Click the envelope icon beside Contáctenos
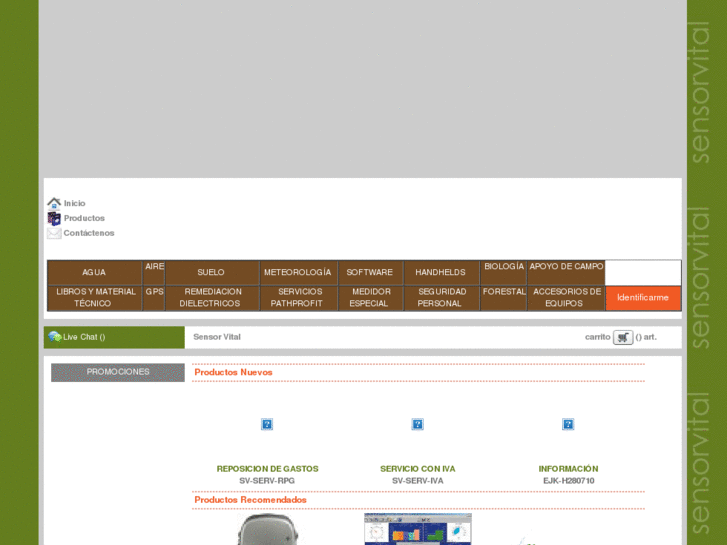727x545 pixels. tap(54, 233)
